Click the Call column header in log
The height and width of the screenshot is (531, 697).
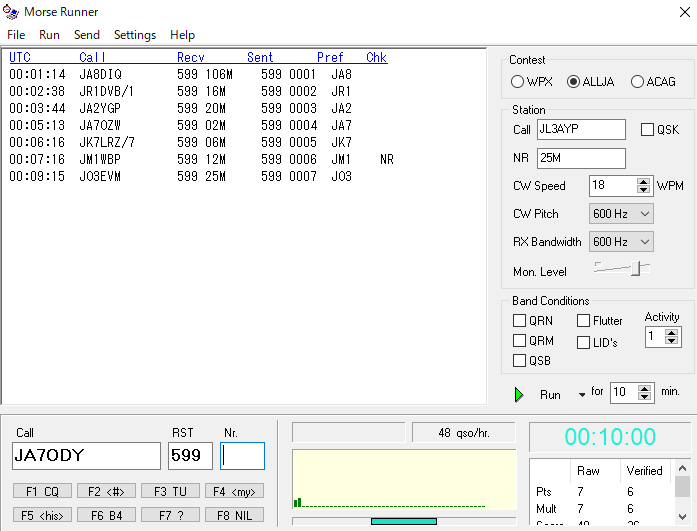(x=92, y=57)
